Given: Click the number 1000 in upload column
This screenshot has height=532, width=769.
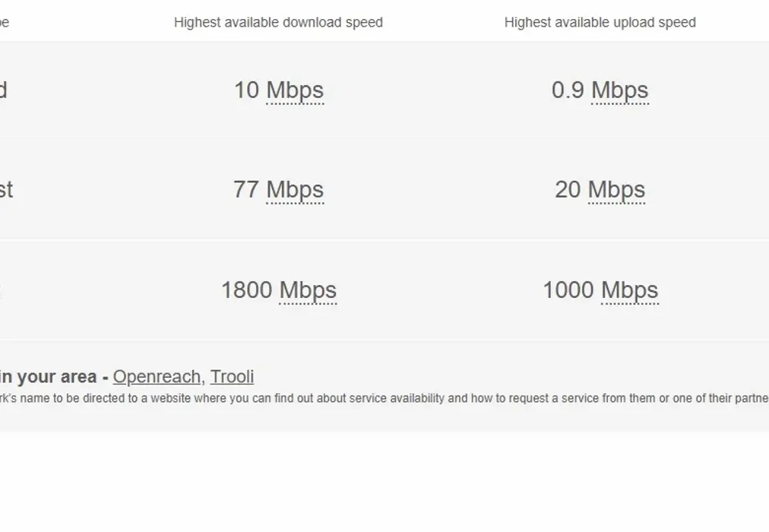Looking at the screenshot, I should click(x=568, y=290).
